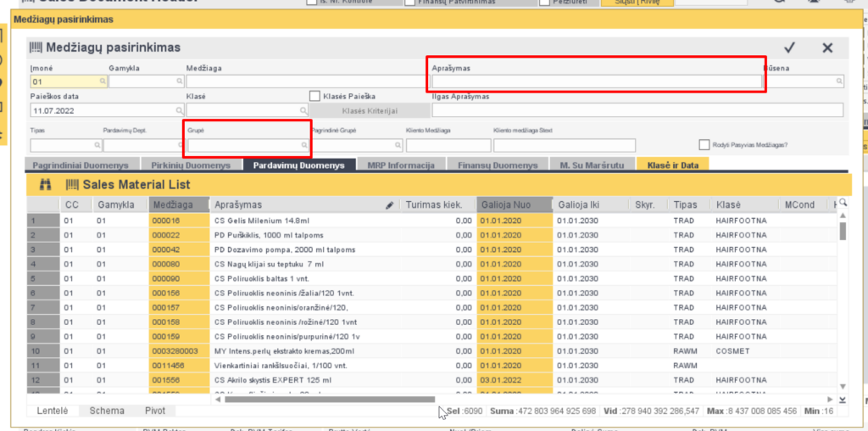This screenshot has height=431, width=868.
Task: Click the scroll-to-bottom arrow icon under table scrollbar
Action: (842, 400)
